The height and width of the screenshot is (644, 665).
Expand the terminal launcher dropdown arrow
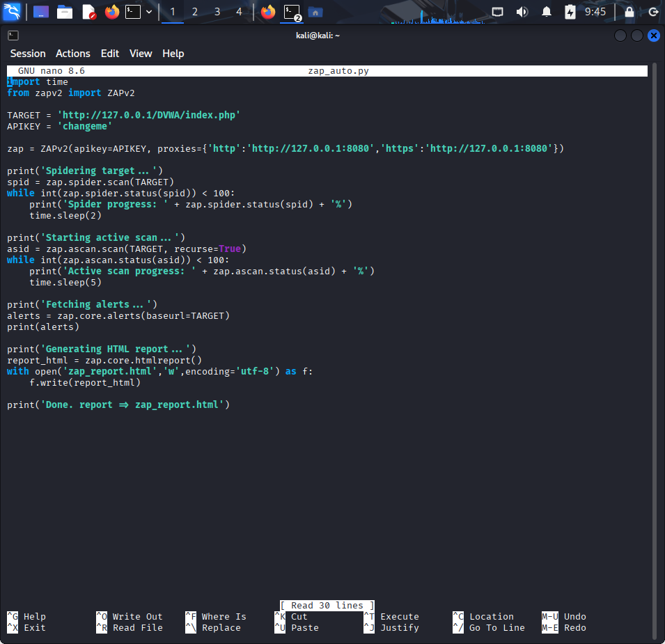[149, 12]
